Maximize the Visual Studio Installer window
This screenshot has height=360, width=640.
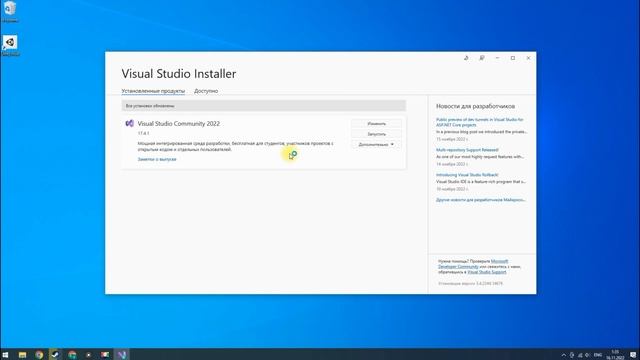pos(513,58)
